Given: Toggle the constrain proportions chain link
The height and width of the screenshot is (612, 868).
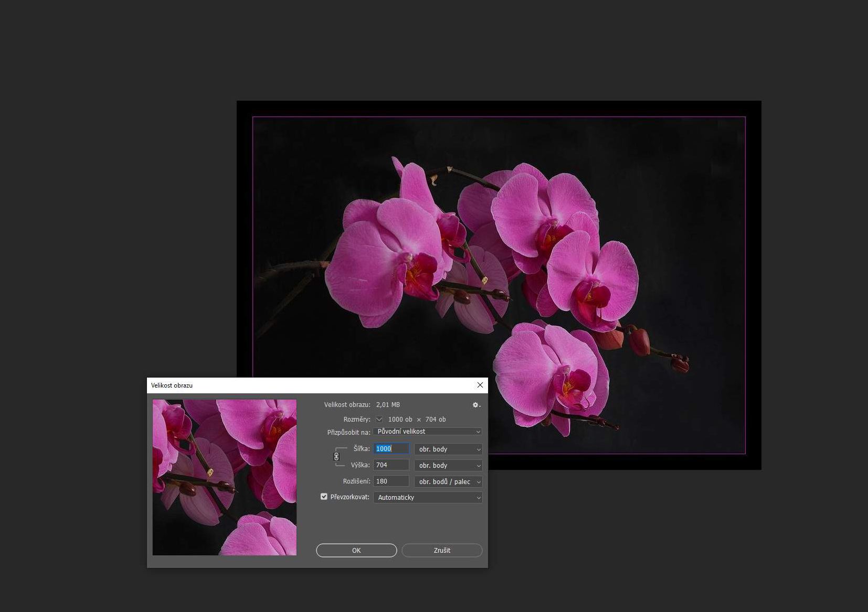Looking at the screenshot, I should [336, 457].
